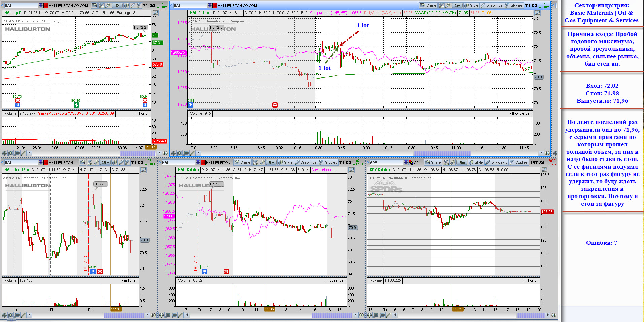Click SimpleMovingAvg (VOLUME, 64, 0) label
The image size is (644, 322).
[67, 113]
